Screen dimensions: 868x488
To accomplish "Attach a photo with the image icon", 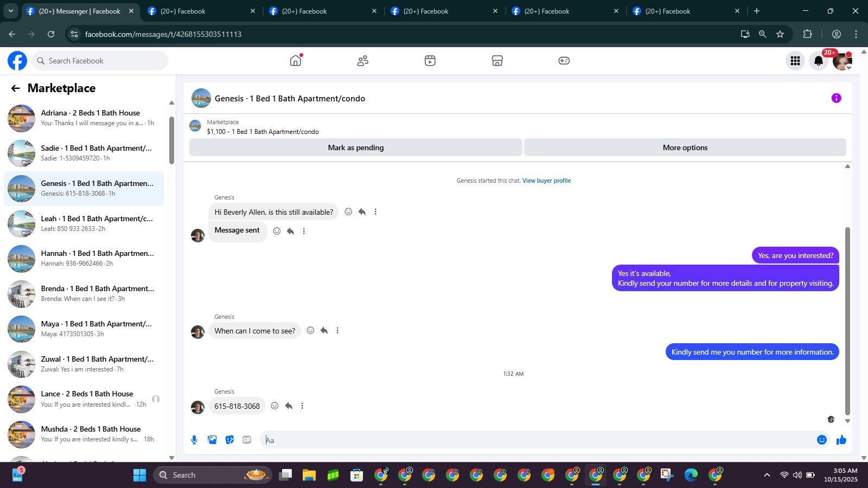I will (212, 440).
